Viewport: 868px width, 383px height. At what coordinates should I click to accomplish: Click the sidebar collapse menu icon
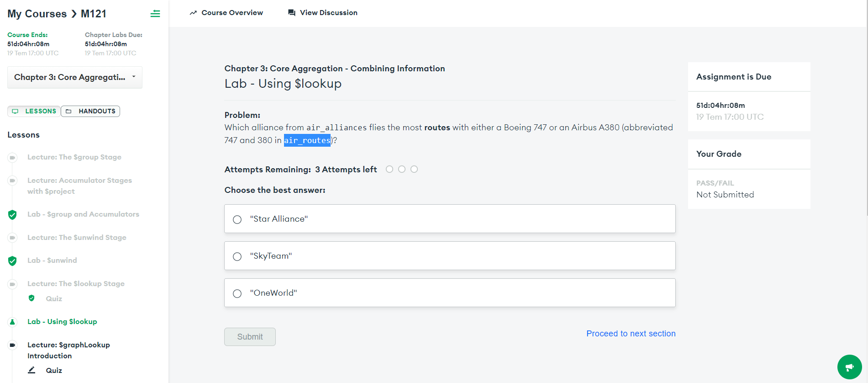pyautogui.click(x=155, y=14)
